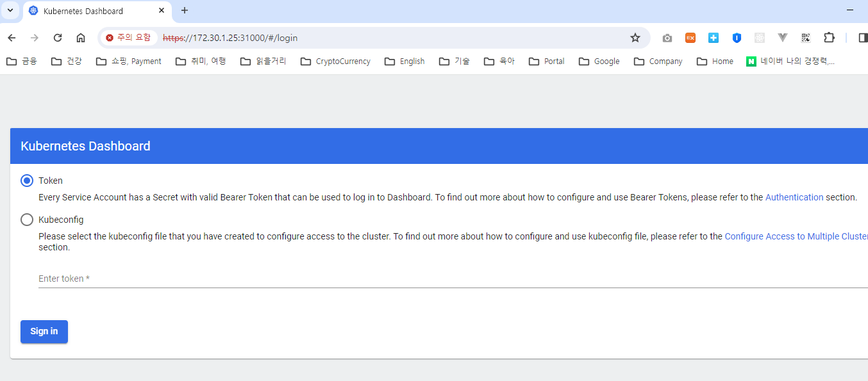Open the 건강 bookmark folder
The width and height of the screenshot is (868, 381).
pyautogui.click(x=67, y=61)
